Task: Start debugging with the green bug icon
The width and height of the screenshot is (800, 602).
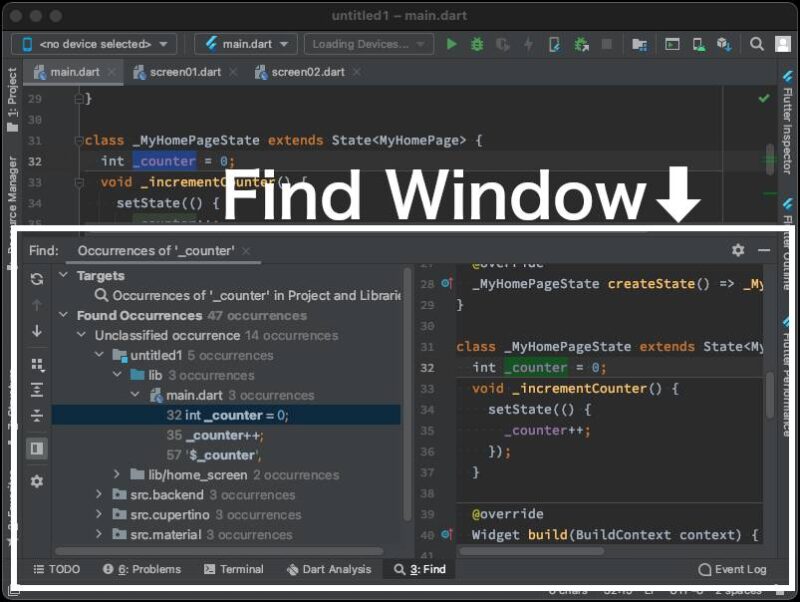Action: [477, 44]
